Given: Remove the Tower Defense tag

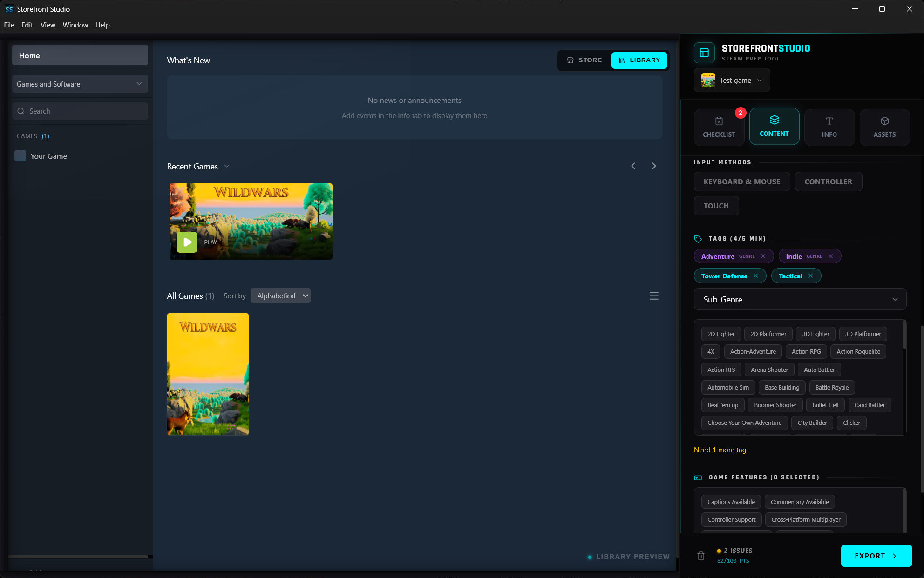Looking at the screenshot, I should 755,276.
